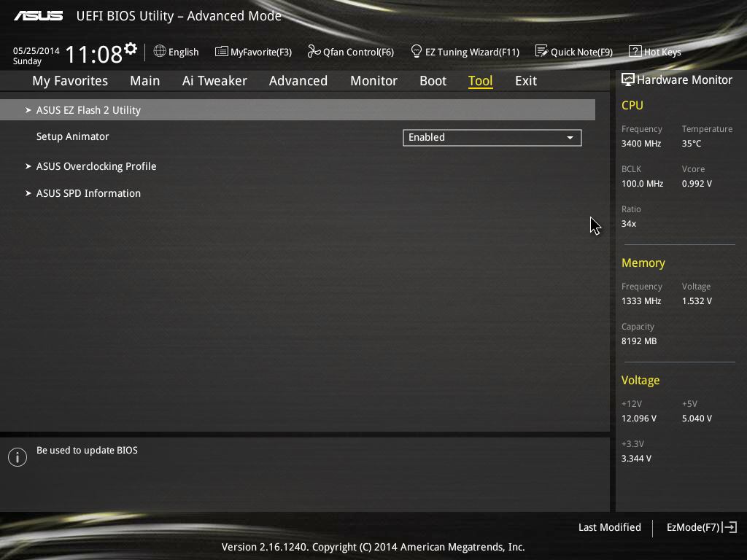Click the info icon in help area
Screen dimensions: 747x560
click(18, 457)
